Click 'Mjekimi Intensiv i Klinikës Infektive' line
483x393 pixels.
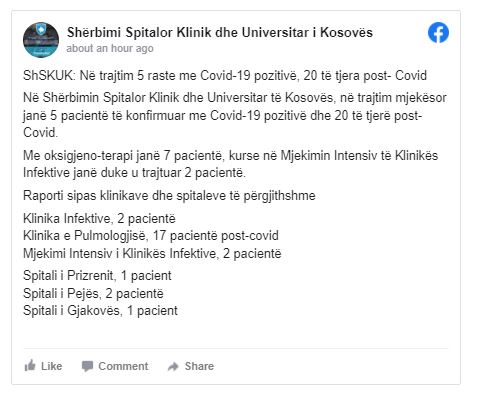click(x=152, y=254)
